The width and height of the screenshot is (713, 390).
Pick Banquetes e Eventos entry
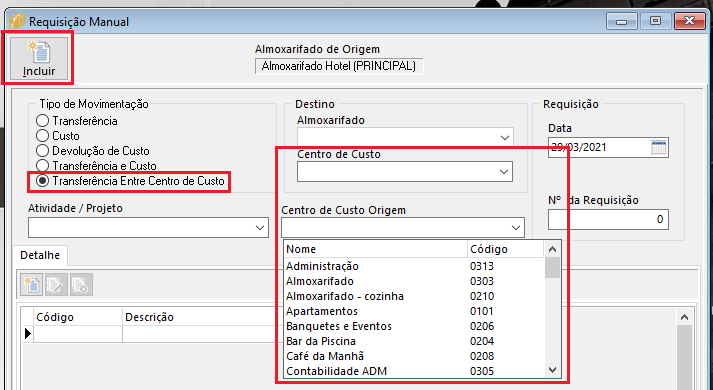(x=414, y=326)
